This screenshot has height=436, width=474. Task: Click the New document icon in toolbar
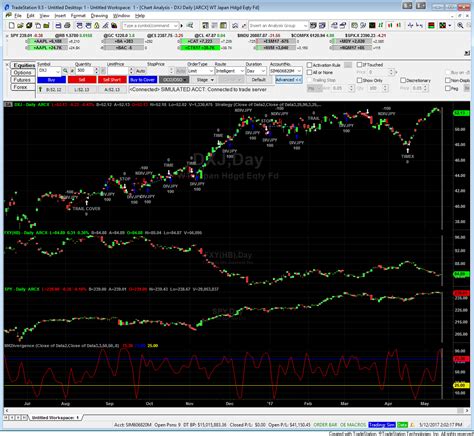click(x=11, y=25)
